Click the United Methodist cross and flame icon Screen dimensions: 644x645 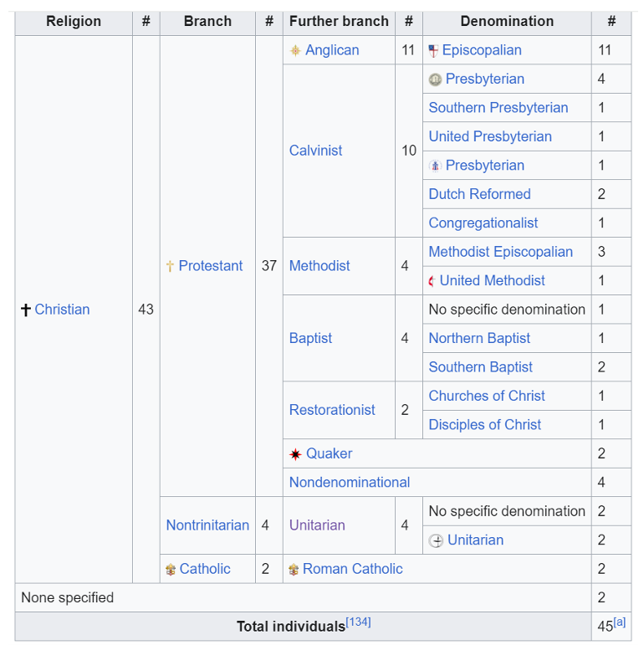click(432, 281)
